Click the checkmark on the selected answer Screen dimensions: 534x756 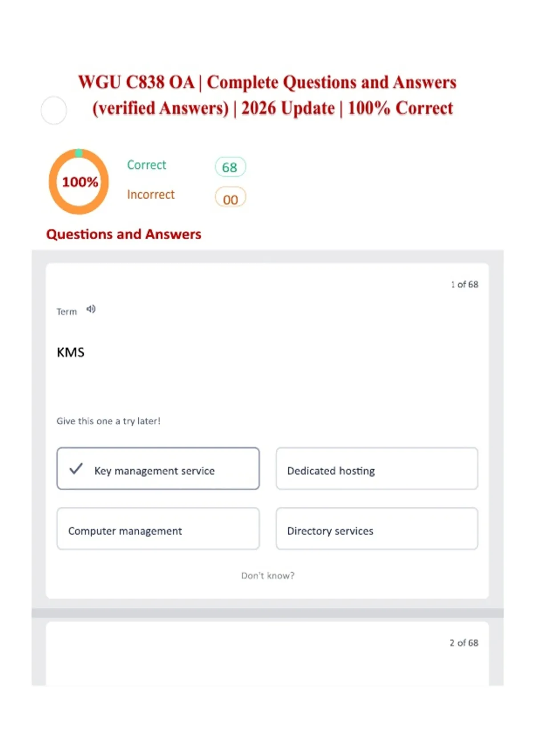click(76, 469)
